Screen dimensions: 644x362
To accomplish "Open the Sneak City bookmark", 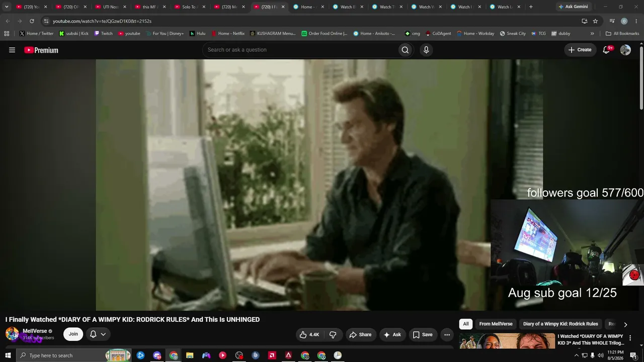I will point(513,34).
